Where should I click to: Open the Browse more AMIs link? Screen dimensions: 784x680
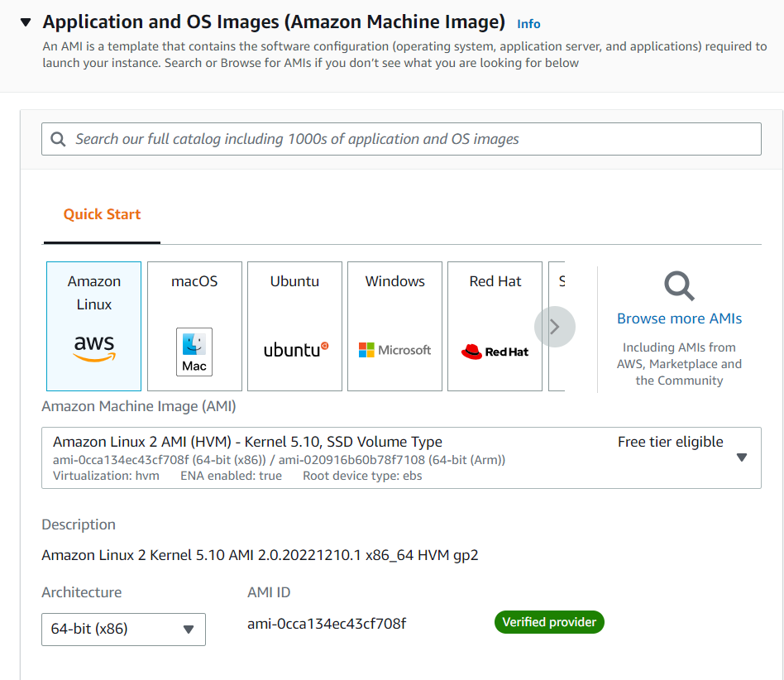(x=679, y=318)
